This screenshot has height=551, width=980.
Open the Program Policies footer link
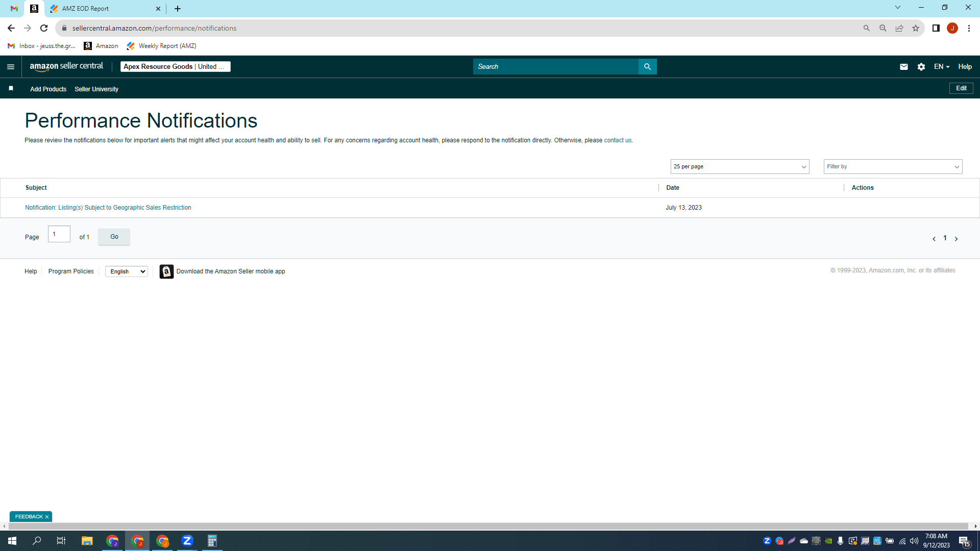pos(71,271)
